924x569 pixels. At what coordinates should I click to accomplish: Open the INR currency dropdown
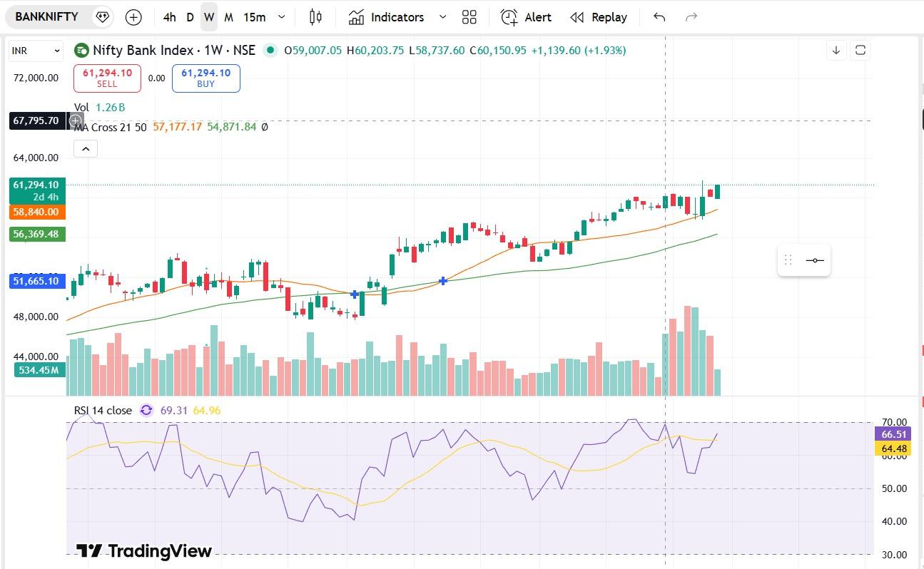click(x=36, y=51)
